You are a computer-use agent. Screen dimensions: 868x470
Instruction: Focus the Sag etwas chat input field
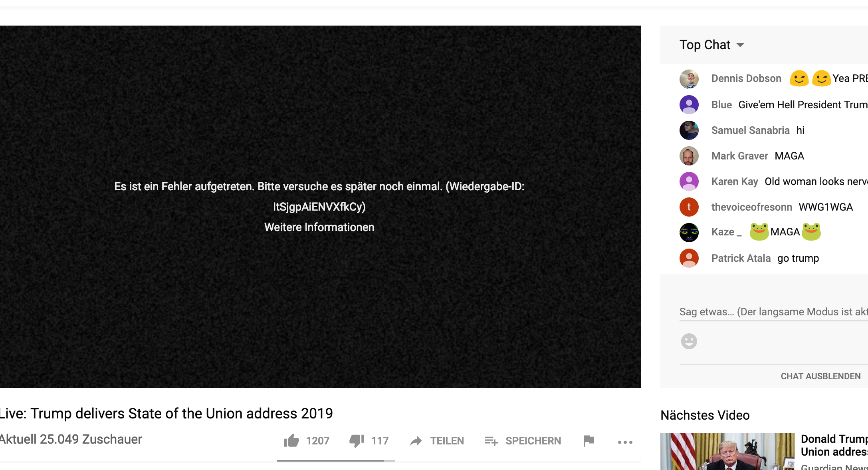tap(773, 312)
